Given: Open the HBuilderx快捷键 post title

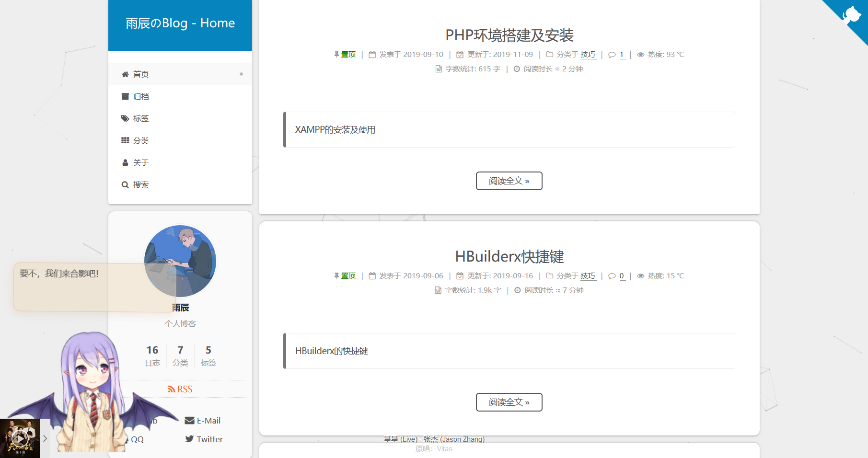Looking at the screenshot, I should tap(509, 256).
